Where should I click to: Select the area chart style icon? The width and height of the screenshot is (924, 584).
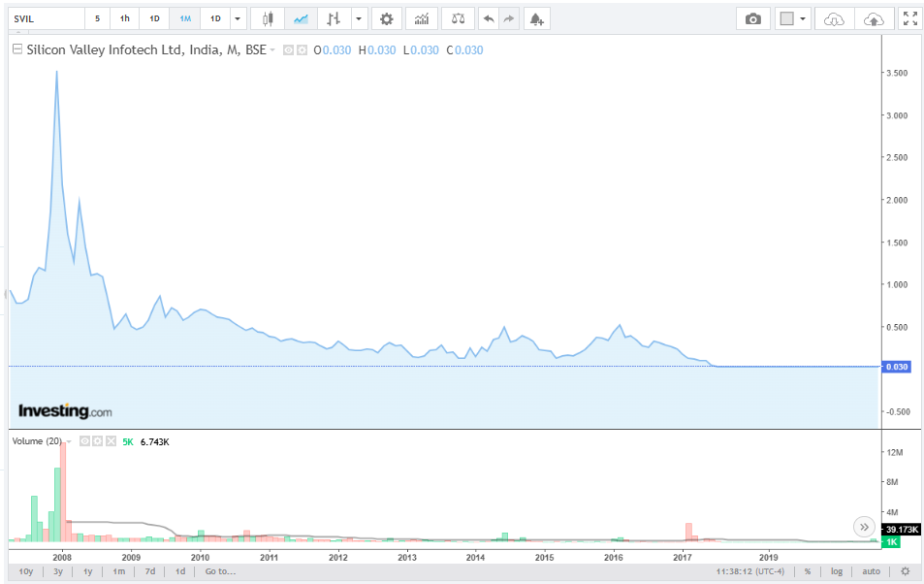point(301,18)
